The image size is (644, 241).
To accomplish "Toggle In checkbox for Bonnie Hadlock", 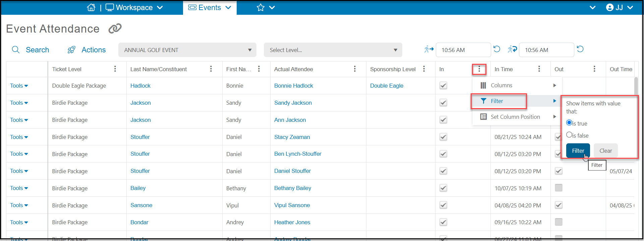I will (443, 85).
